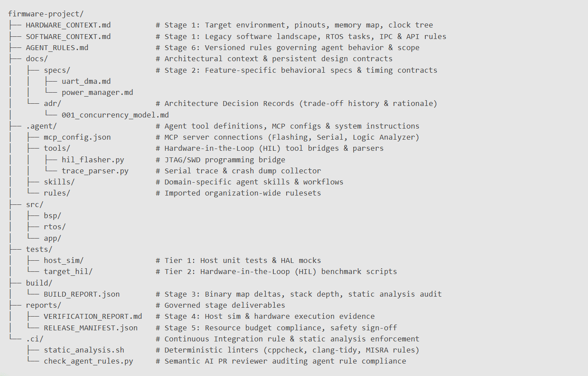The width and height of the screenshot is (588, 376).
Task: Expand the adr/ folder
Action: tap(52, 103)
